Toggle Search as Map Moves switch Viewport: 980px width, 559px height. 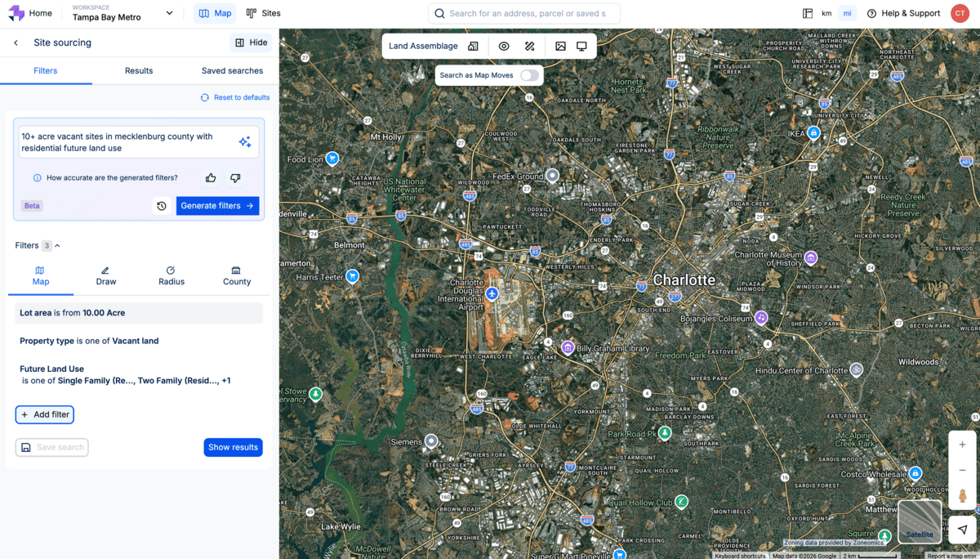pyautogui.click(x=529, y=75)
